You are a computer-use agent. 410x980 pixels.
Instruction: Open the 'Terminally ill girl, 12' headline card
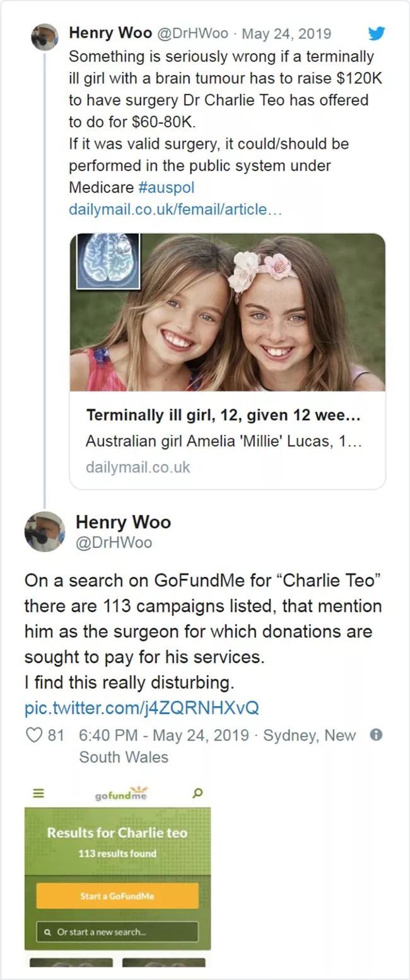coord(227,440)
